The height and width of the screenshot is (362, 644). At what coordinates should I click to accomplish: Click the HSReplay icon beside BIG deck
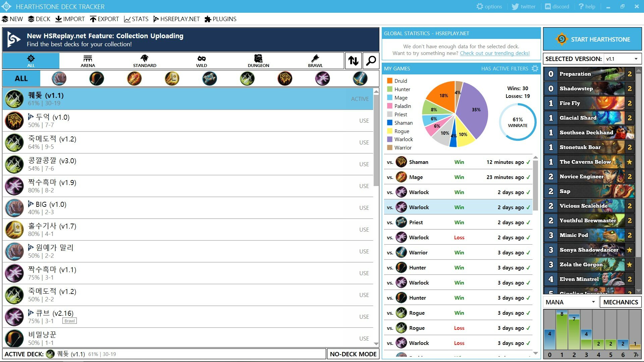click(31, 204)
